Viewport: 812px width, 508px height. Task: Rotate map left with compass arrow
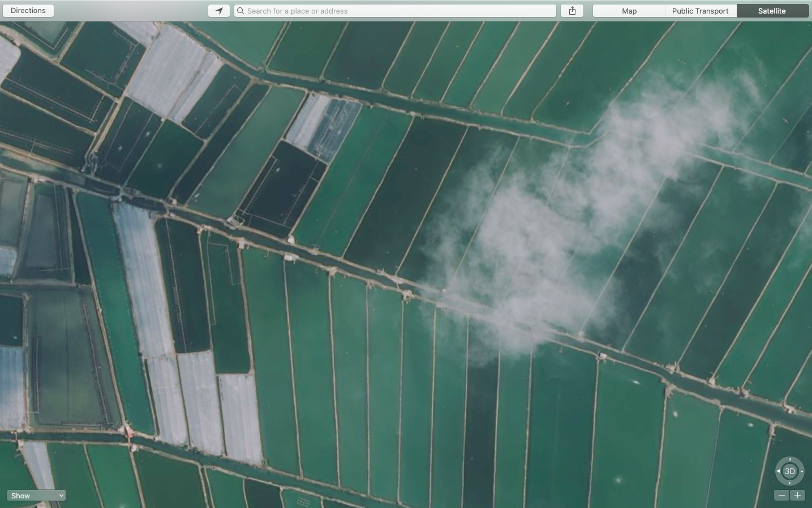click(x=778, y=471)
